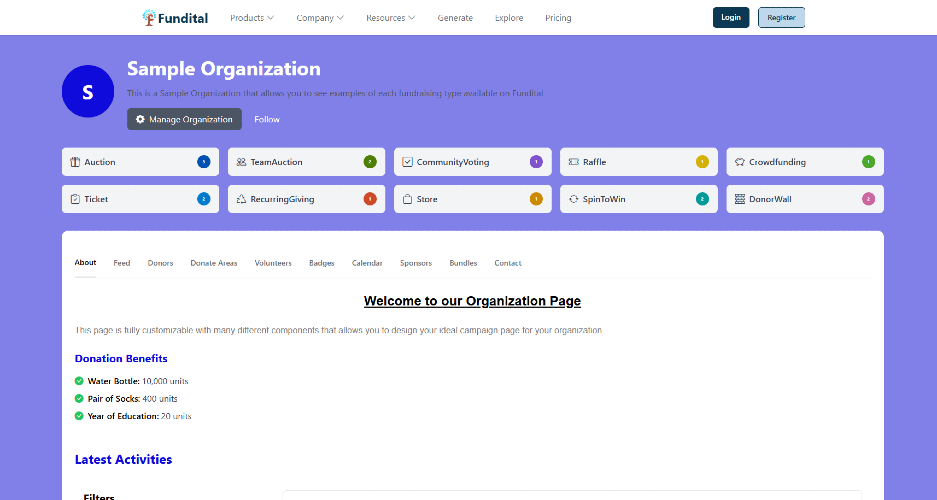Viewport: 937px width, 500px height.
Task: Open the Volunteers tab
Action: click(273, 263)
